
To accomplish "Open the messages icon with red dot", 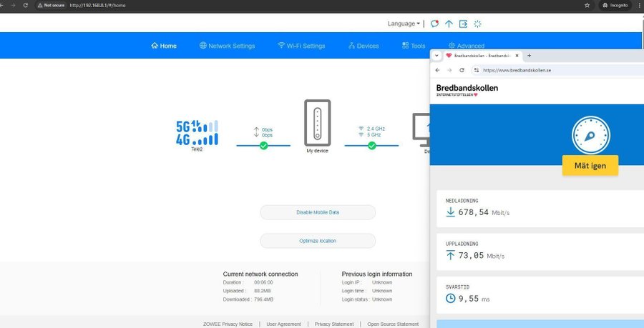I will (x=434, y=24).
